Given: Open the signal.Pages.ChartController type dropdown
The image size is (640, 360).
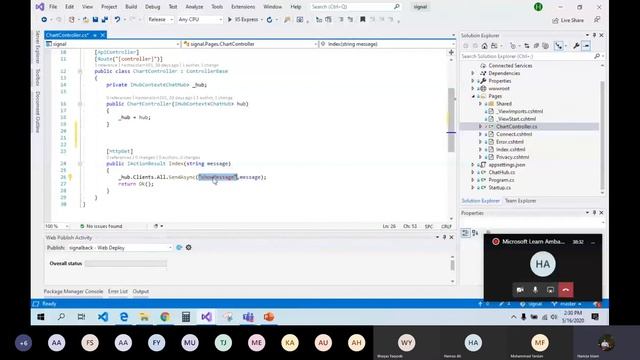Looking at the screenshot, I should click(x=250, y=44).
